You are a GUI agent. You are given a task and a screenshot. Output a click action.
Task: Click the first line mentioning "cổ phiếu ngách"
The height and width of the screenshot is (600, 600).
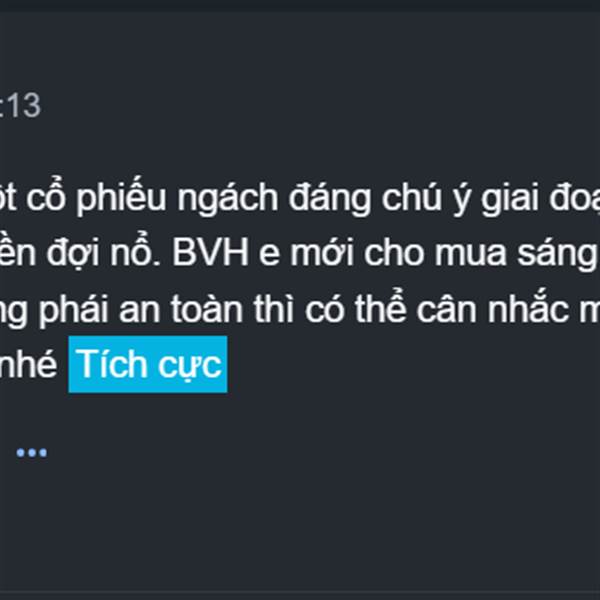pyautogui.click(x=300, y=198)
